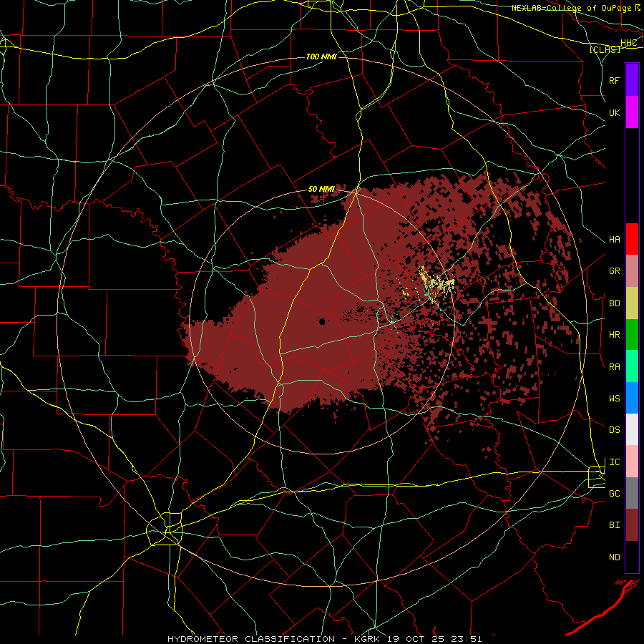Click the GR pink legend swatch
The width and height of the screenshot is (644, 644).
632,271
